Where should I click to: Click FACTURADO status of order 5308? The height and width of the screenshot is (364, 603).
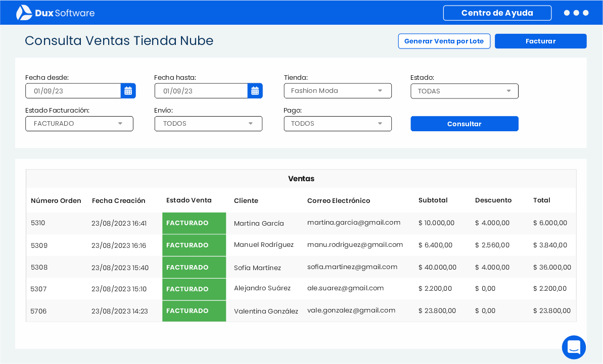[x=194, y=267]
